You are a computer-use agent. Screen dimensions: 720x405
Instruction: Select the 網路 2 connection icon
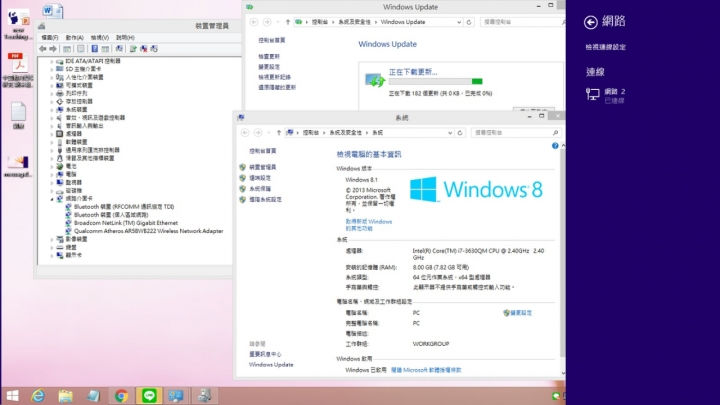[x=592, y=94]
